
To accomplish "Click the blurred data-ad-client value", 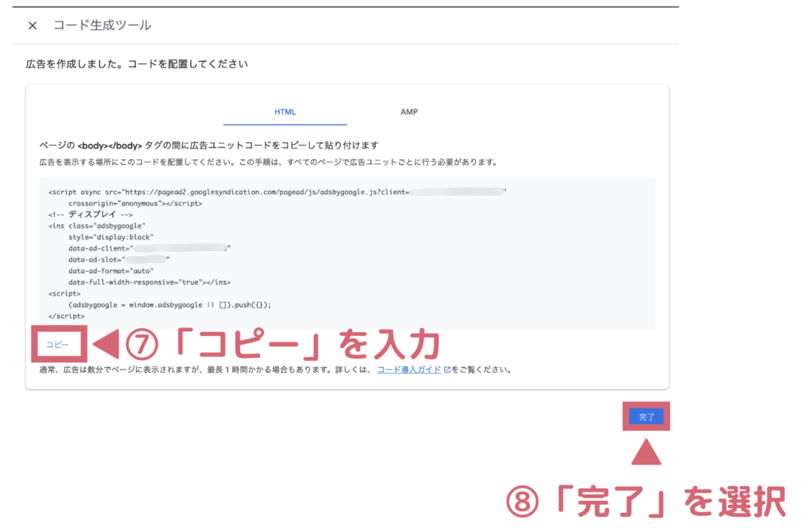I will click(x=179, y=248).
